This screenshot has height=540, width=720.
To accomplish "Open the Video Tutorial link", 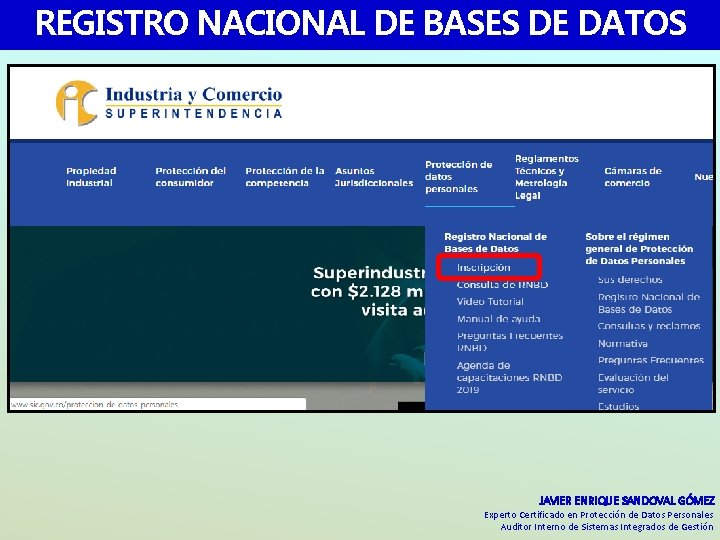I will click(x=490, y=302).
